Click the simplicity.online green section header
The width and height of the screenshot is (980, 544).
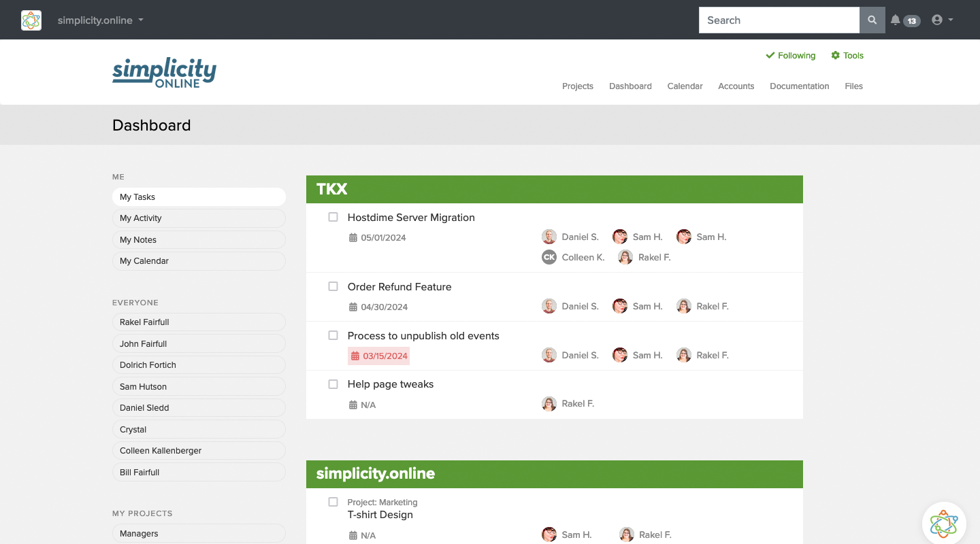[555, 474]
